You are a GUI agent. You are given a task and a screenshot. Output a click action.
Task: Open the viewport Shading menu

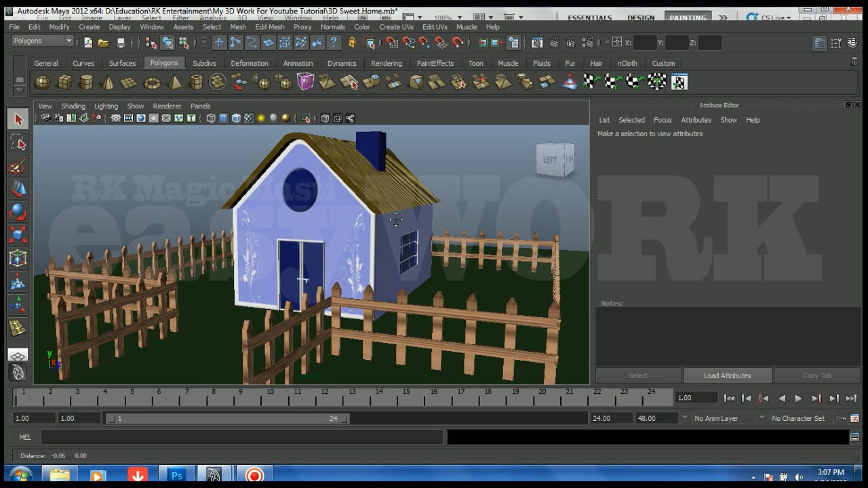tap(73, 106)
